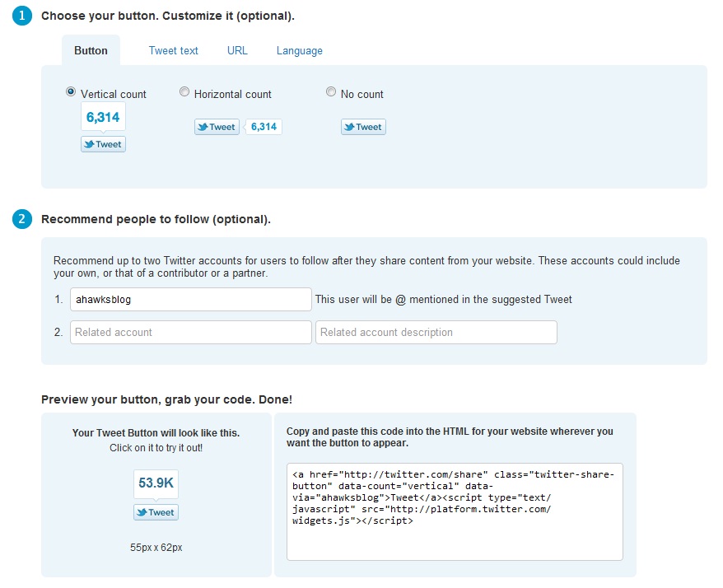Select the Button tab

[91, 50]
